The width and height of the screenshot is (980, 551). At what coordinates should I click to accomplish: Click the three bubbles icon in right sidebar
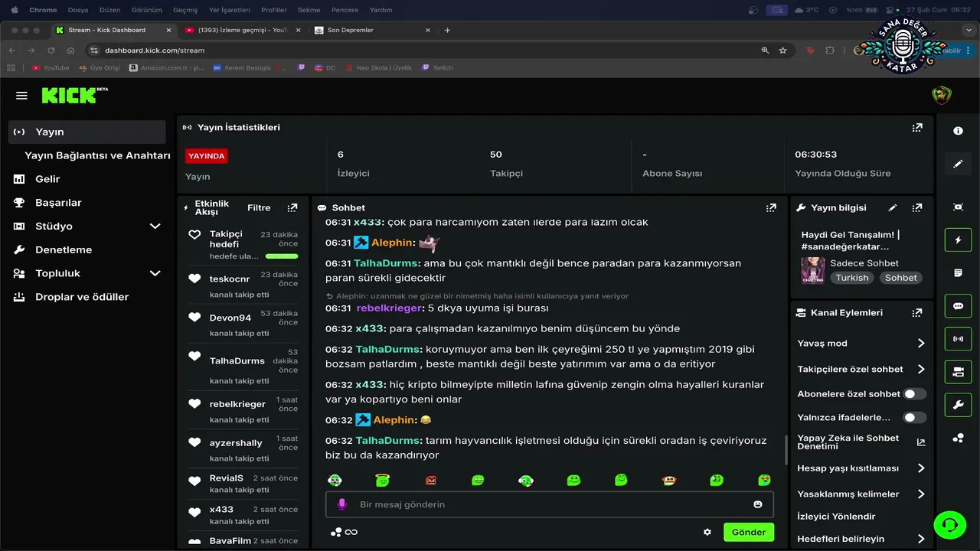[x=958, y=438]
